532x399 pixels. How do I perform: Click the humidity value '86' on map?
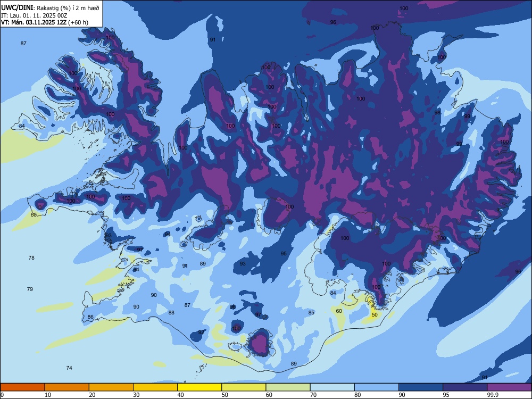(90, 317)
